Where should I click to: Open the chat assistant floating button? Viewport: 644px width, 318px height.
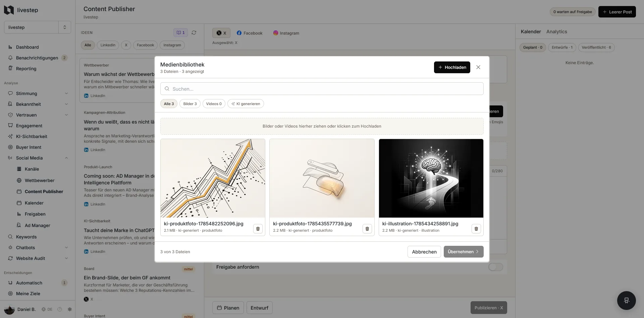point(626,300)
